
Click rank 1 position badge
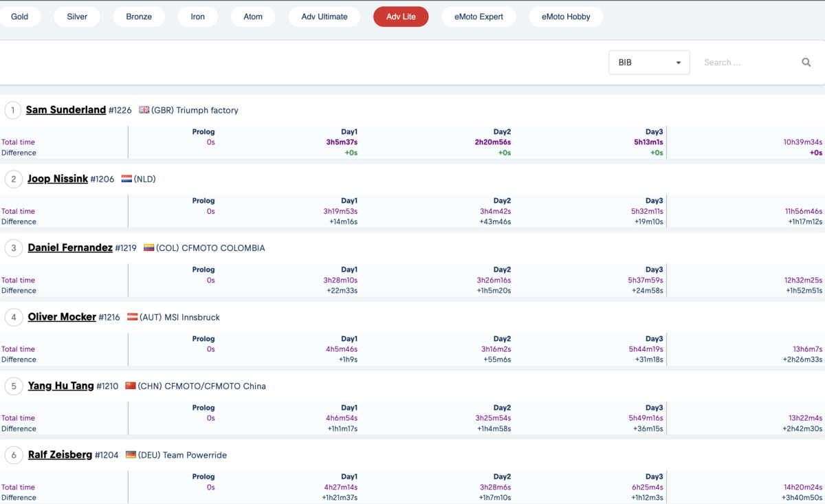(13, 110)
